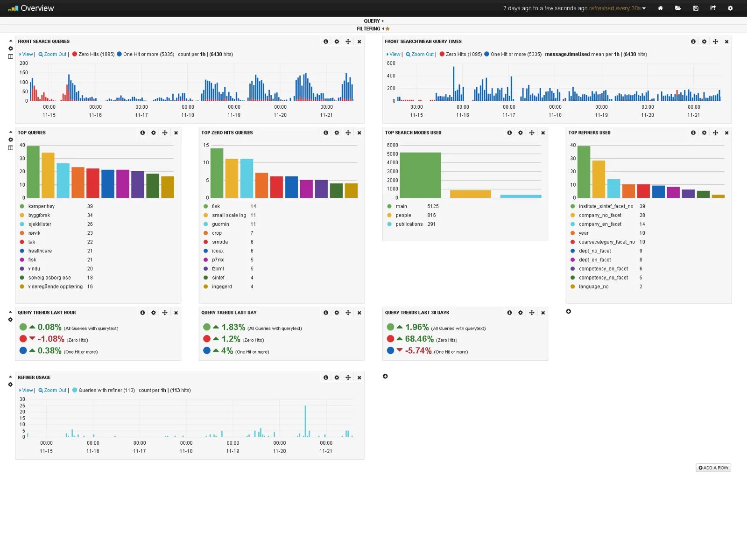Viewport: 747px width, 560px height.
Task: Zoom Out on Front Search Queries chart
Action: coord(52,54)
